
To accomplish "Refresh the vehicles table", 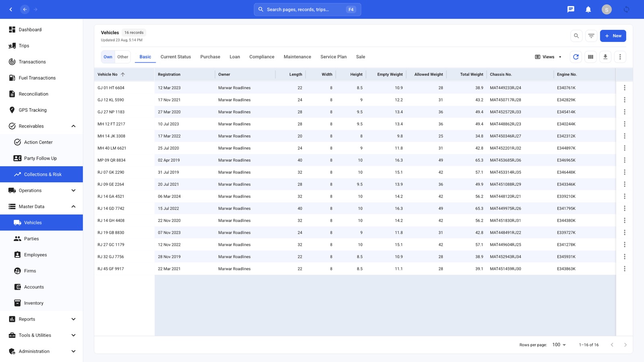I will 576,57.
